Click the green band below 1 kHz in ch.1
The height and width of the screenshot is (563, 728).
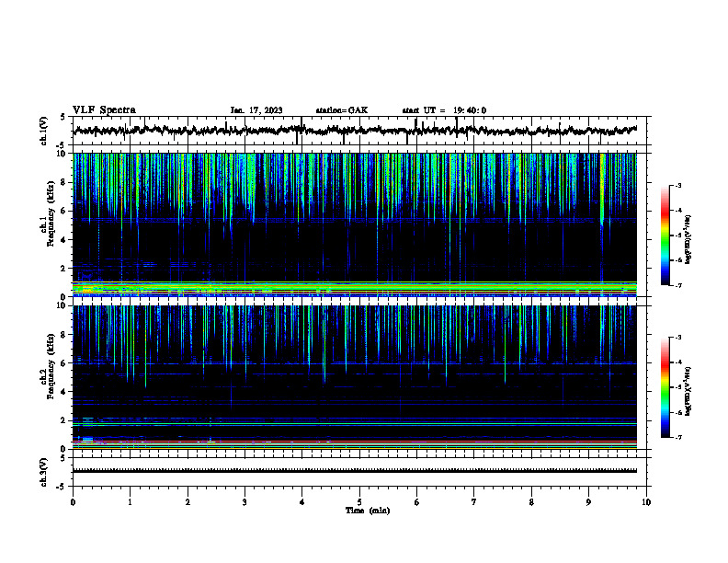[x=355, y=287]
